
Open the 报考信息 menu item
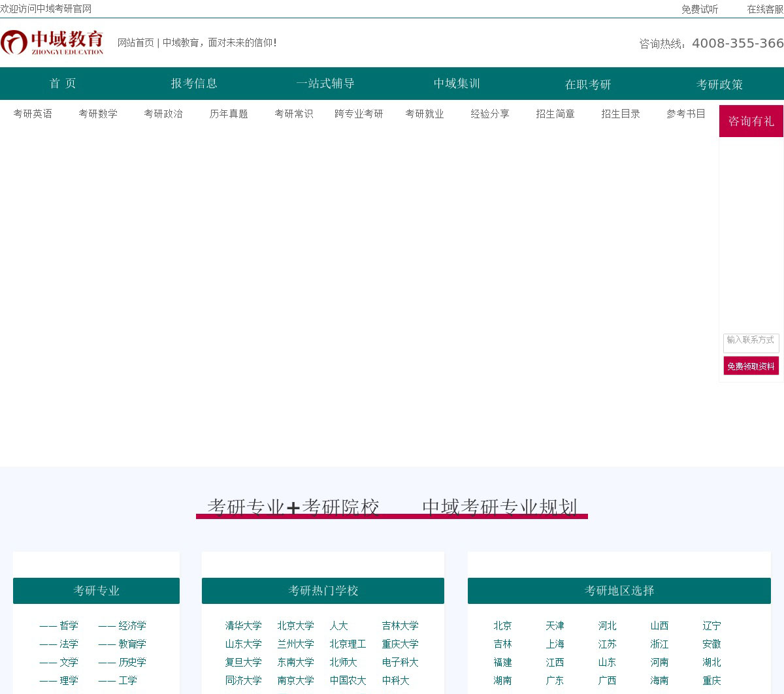194,84
